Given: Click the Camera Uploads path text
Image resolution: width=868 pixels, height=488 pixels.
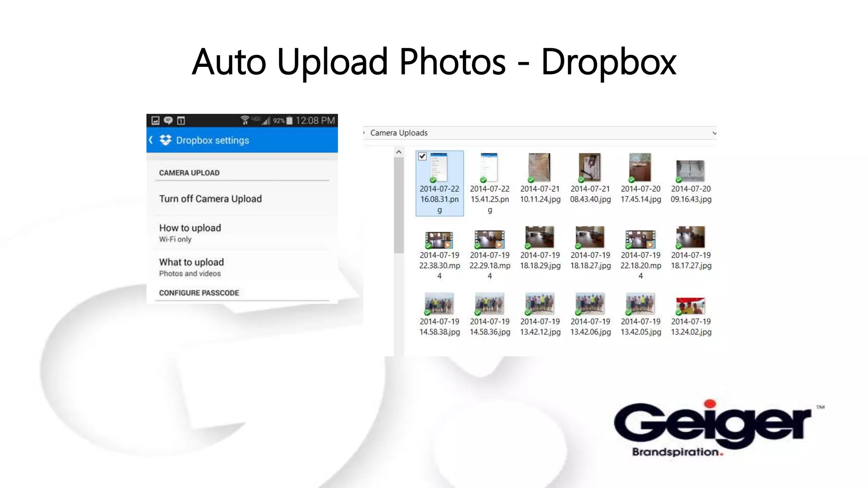Looking at the screenshot, I should click(x=399, y=133).
